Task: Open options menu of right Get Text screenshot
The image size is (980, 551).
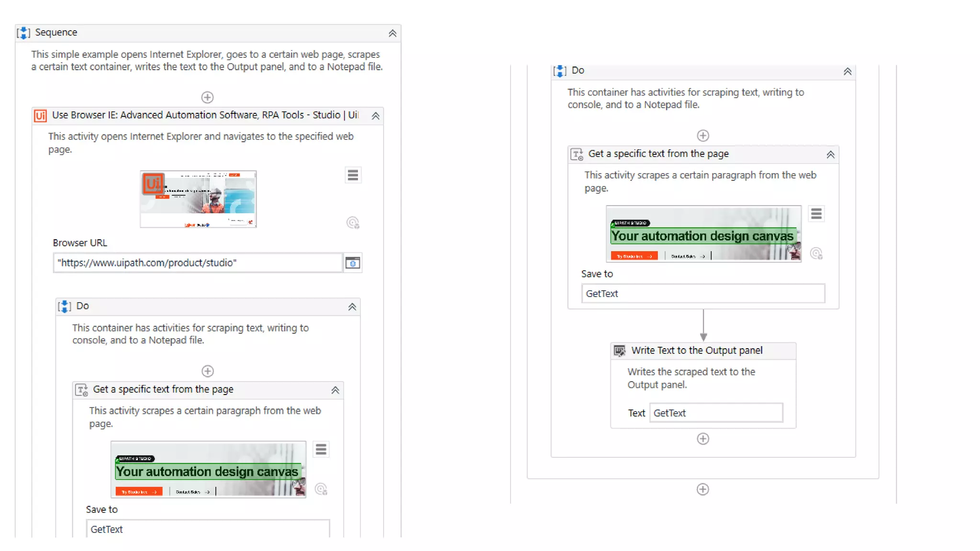Action: pos(816,213)
